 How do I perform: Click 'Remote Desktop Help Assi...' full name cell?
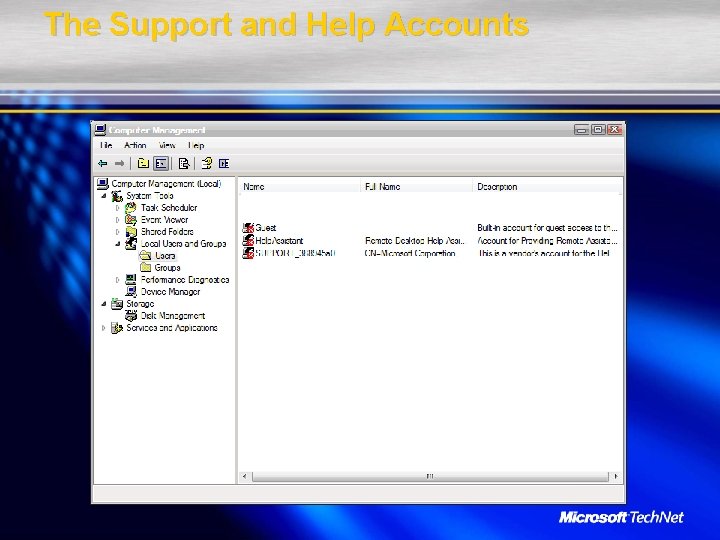click(415, 240)
